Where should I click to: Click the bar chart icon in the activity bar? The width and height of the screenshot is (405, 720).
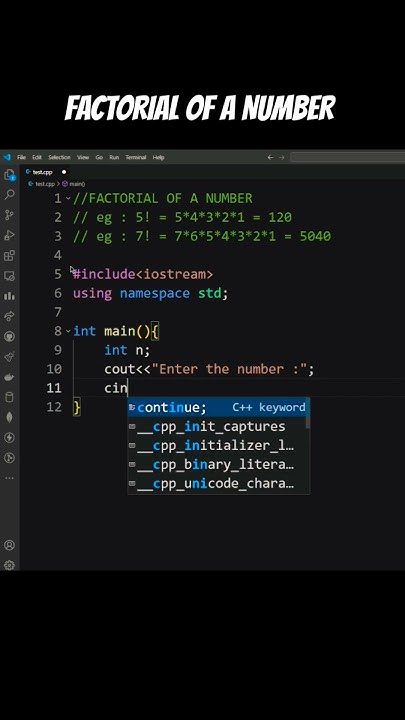[9, 296]
